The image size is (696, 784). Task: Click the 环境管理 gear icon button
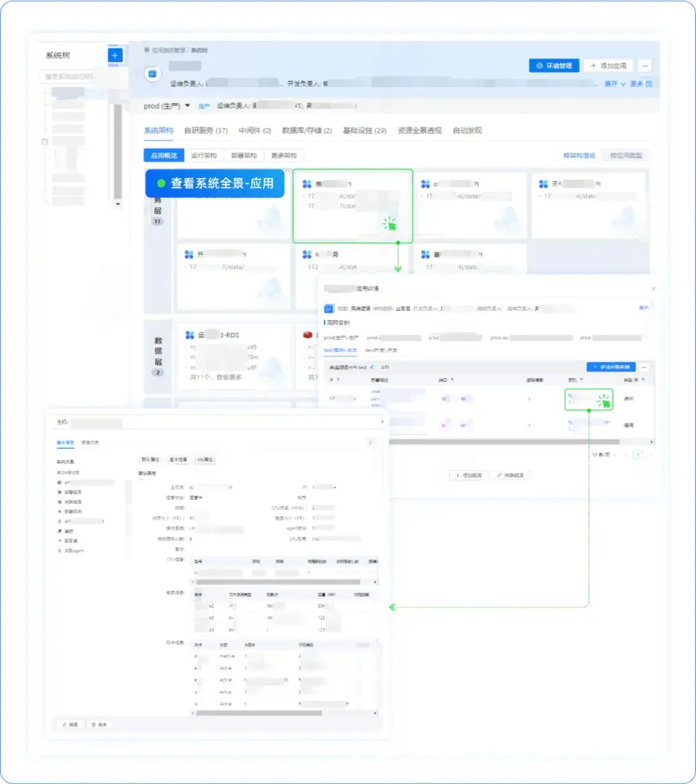point(540,65)
